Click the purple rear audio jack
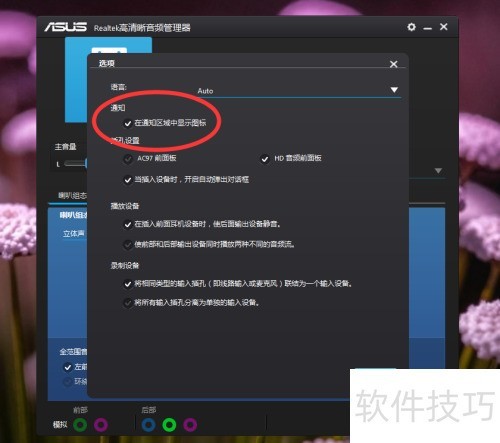 click(x=190, y=425)
